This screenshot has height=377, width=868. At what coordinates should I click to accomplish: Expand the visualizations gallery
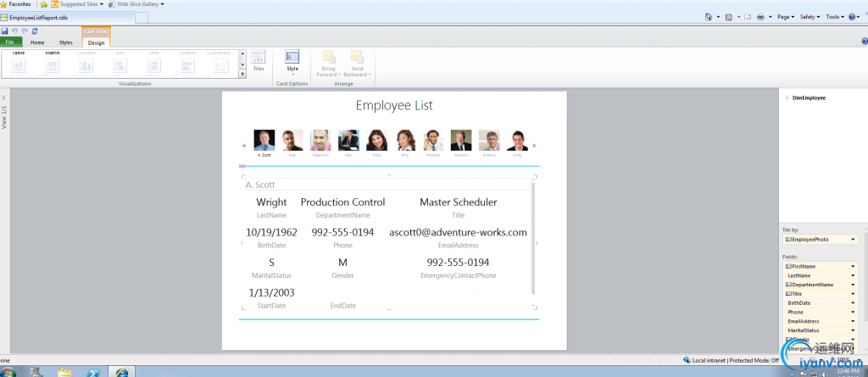pos(242,75)
